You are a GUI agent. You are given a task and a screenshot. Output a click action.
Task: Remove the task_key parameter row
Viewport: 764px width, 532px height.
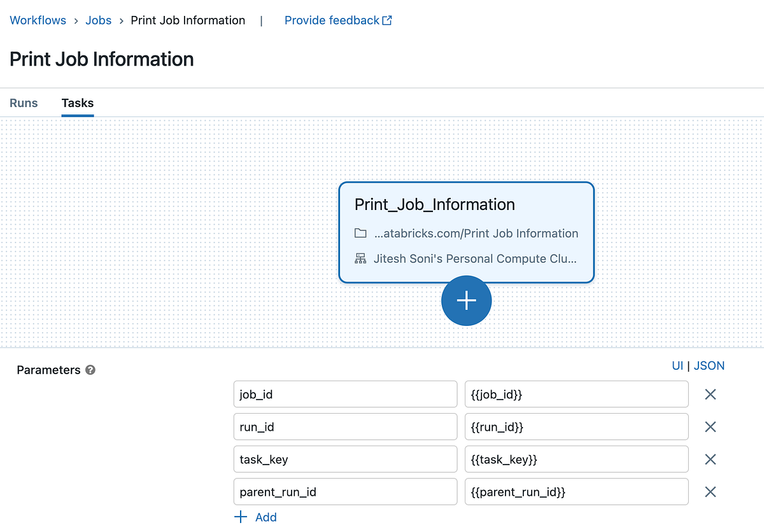(710, 459)
